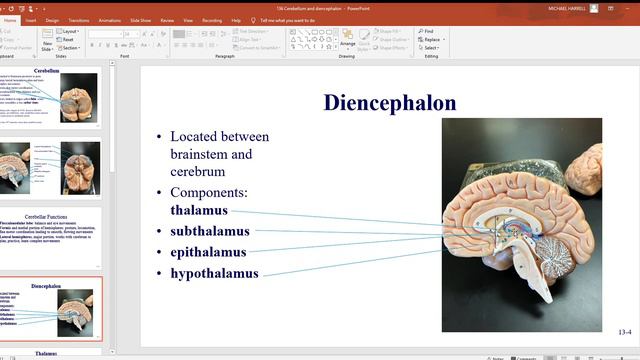Open the Slide Show tab
Screen dimensions: 640x360
pyautogui.click(x=140, y=20)
